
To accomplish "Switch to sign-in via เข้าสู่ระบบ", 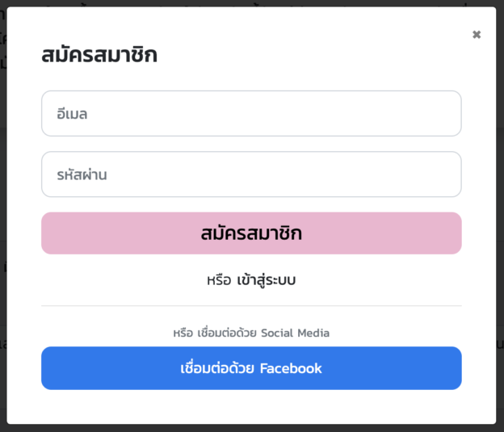I will tap(267, 280).
